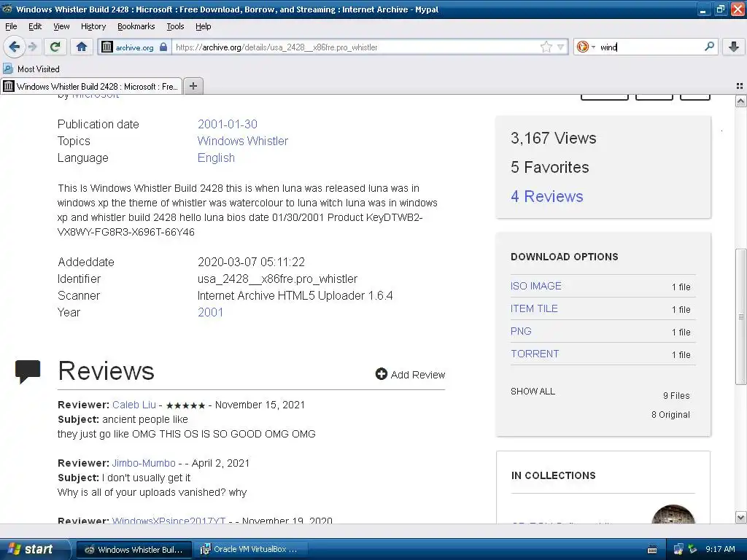Image resolution: width=747 pixels, height=560 pixels.
Task: Open the Windows Whistler topic link
Action: tap(242, 141)
